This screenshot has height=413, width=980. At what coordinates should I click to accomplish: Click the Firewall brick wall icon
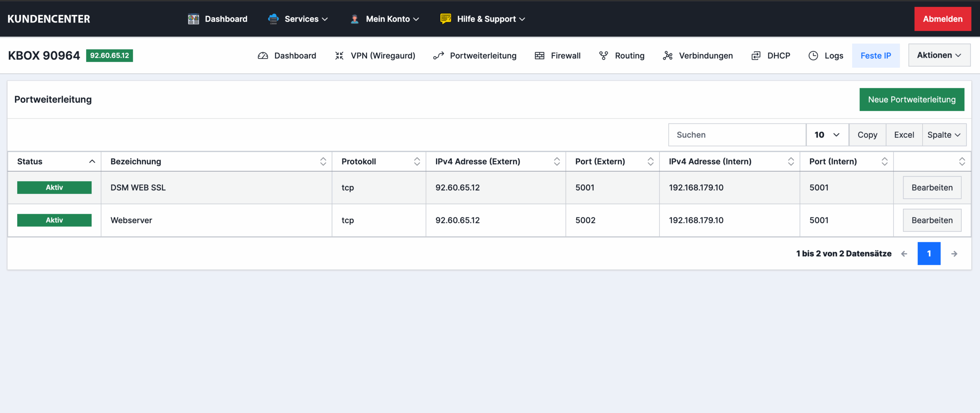coord(539,56)
